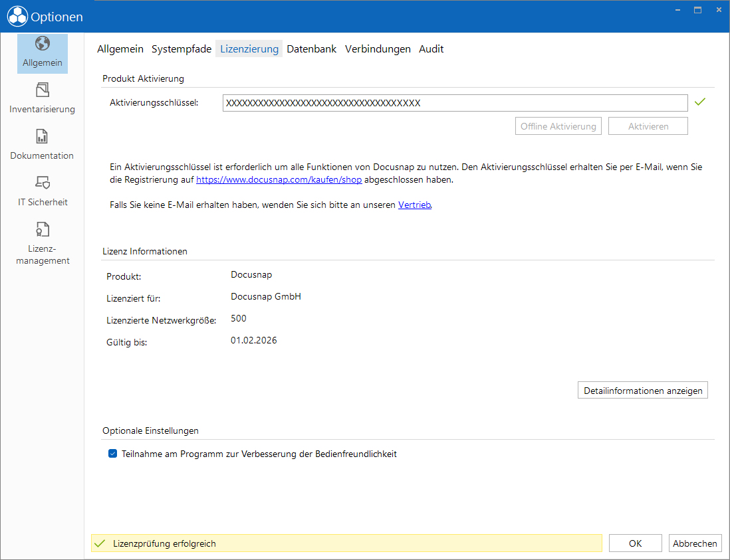Follow the Vertrieb link

click(x=414, y=205)
